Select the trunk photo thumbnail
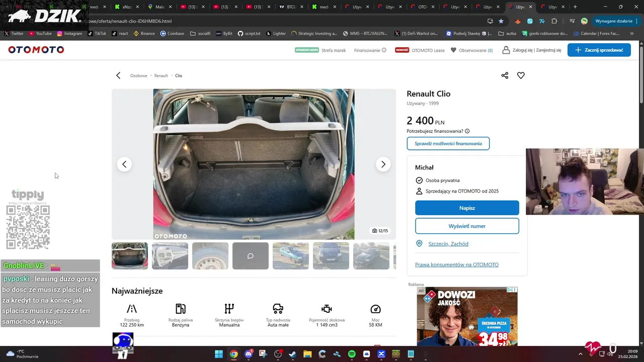644x362 pixels. click(130, 256)
